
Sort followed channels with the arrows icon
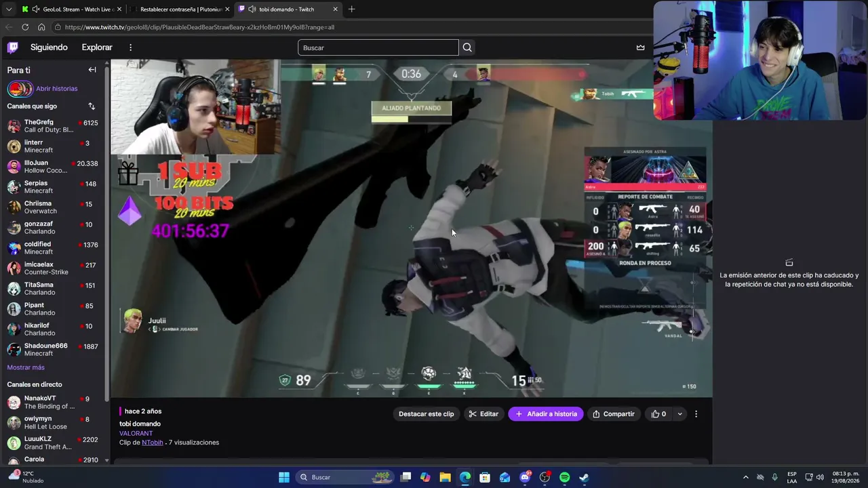click(x=92, y=106)
